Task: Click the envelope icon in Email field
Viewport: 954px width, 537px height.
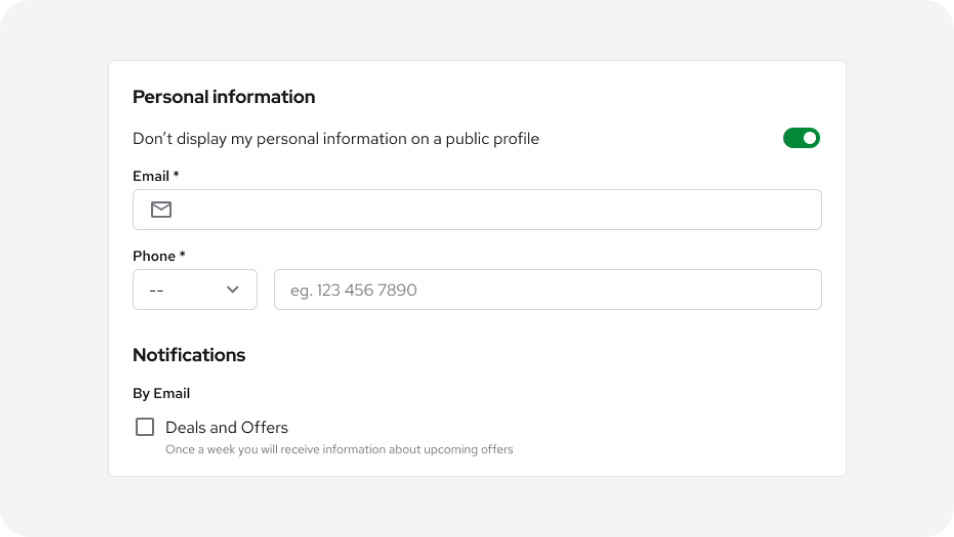Action: 161,209
